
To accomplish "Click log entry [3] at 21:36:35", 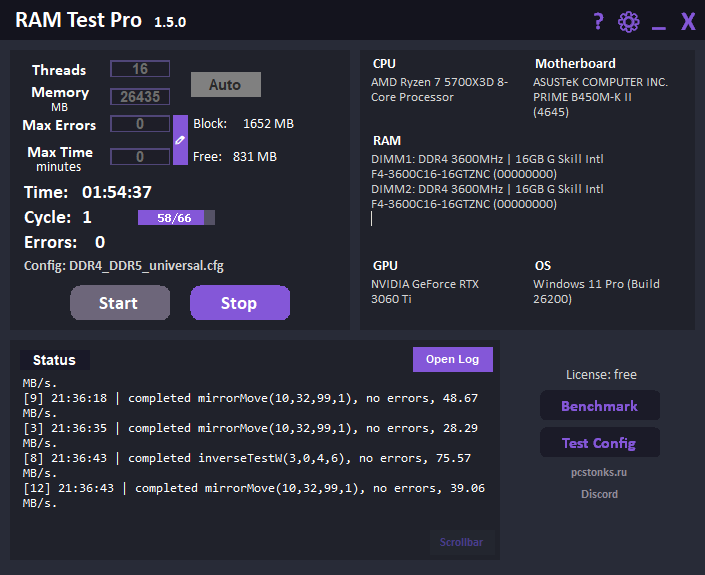I will pos(250,435).
